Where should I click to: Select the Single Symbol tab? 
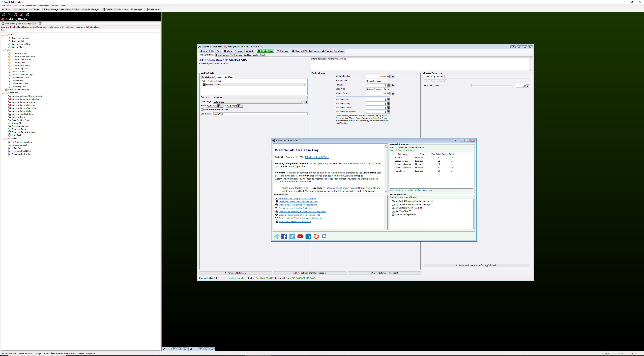tap(208, 77)
